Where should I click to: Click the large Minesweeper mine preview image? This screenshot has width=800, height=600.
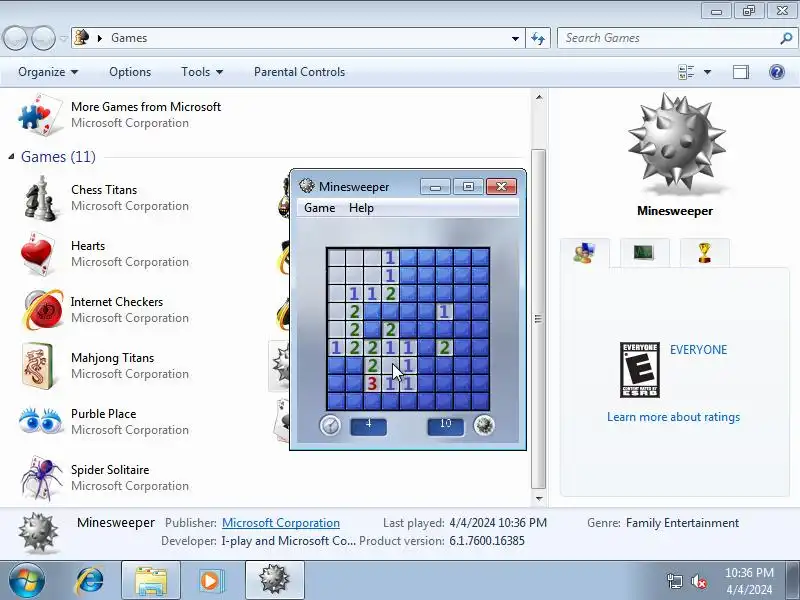point(677,142)
